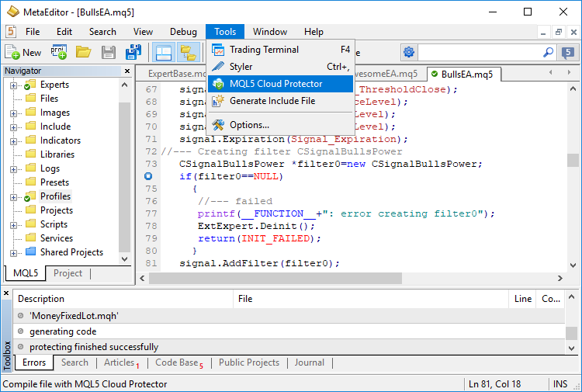
Task: Switch to the Project navigator tab
Action: 68,273
